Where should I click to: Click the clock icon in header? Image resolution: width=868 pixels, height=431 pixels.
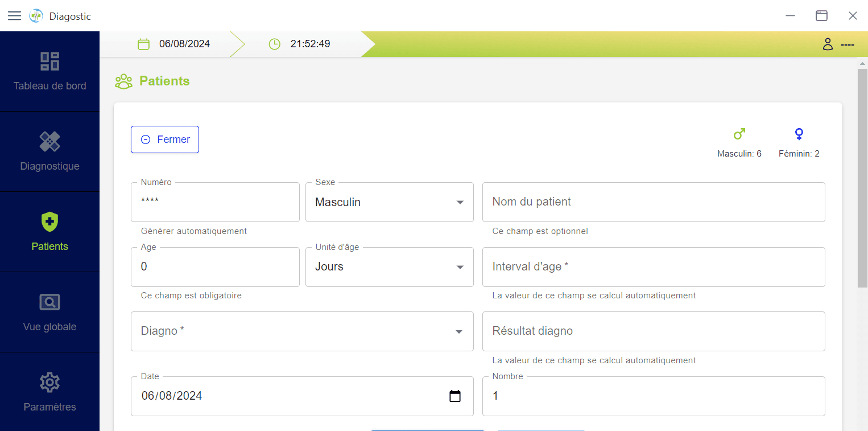point(274,44)
